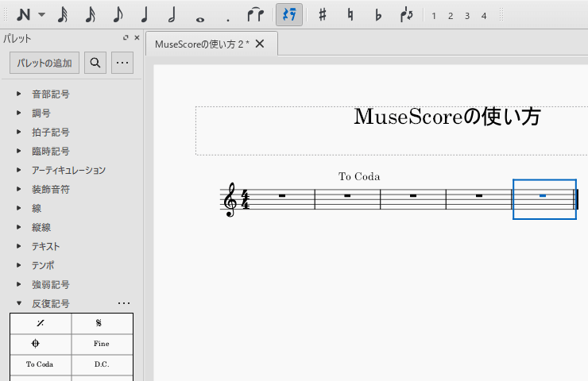The width and height of the screenshot is (588, 381).
Task: Expand the テンポ palette
Action: click(x=19, y=265)
